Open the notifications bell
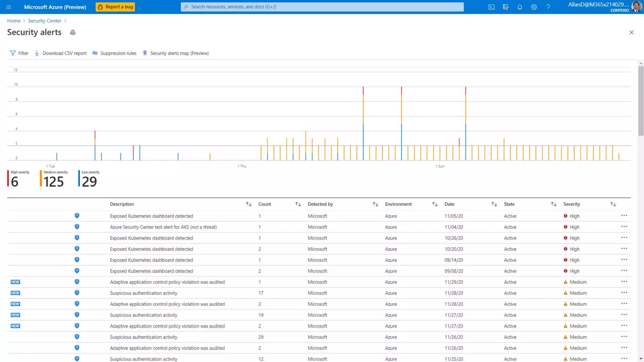 pyautogui.click(x=519, y=7)
